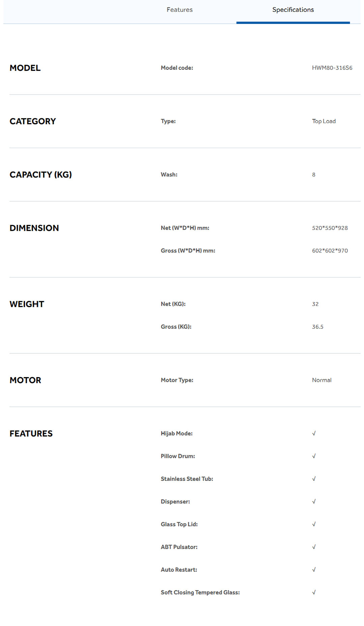Screen dimensions: 364x626
Task: Click the ABT Pulsator checkmark
Action: [314, 547]
